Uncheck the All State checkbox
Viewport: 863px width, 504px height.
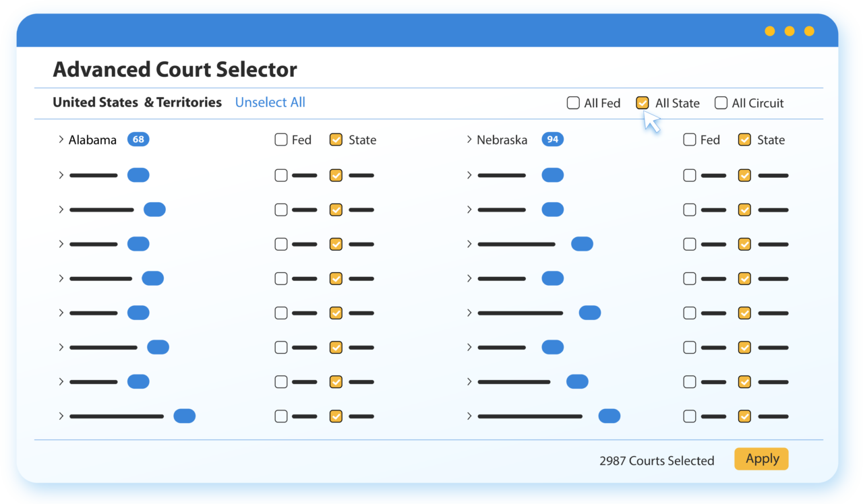(643, 103)
